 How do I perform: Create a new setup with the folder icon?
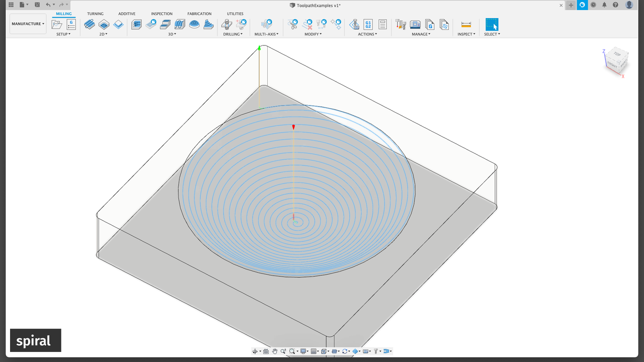[57, 25]
